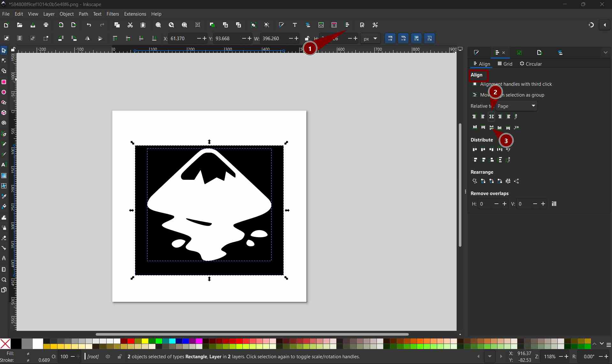Open Fill and Stroke panel tab icon

477,53
